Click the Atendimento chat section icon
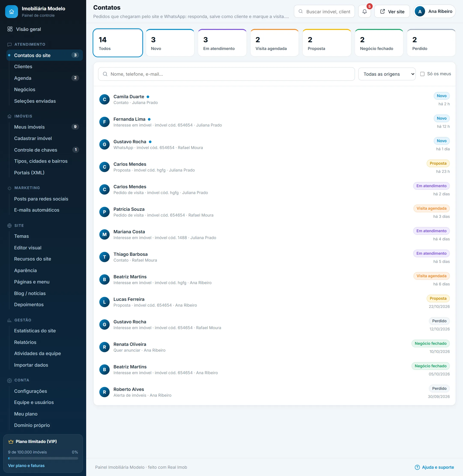Viewport: 463px width, 476px height. tap(9, 45)
